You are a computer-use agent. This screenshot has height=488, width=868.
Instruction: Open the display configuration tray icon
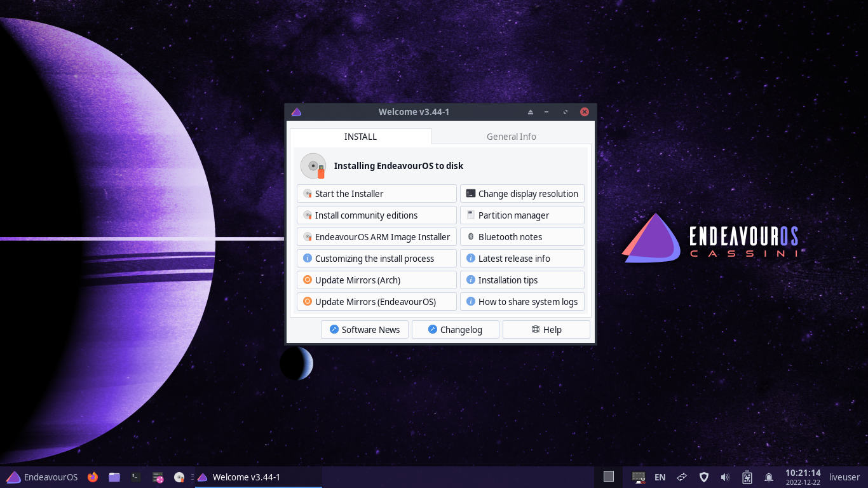pos(639,477)
